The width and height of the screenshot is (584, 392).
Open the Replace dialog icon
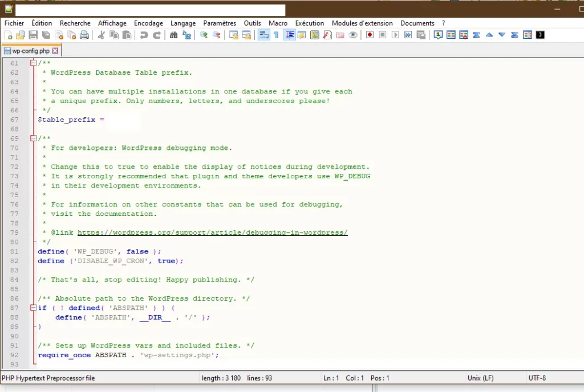pos(186,35)
